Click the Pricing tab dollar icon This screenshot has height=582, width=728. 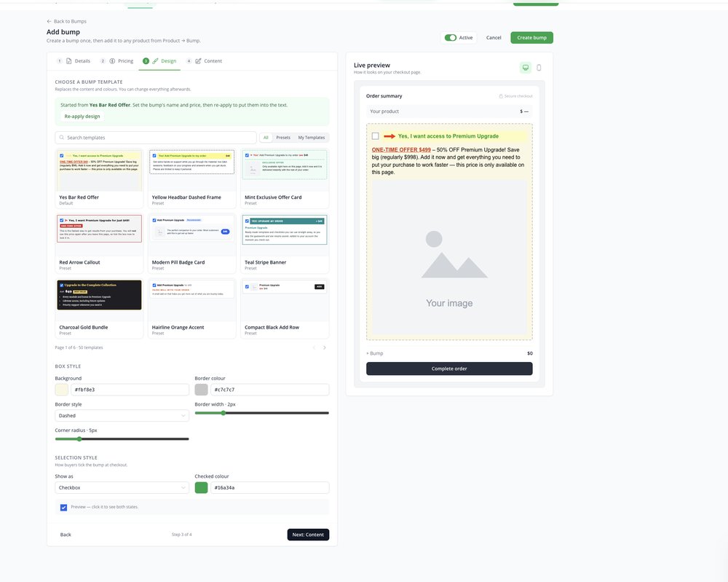pos(112,61)
